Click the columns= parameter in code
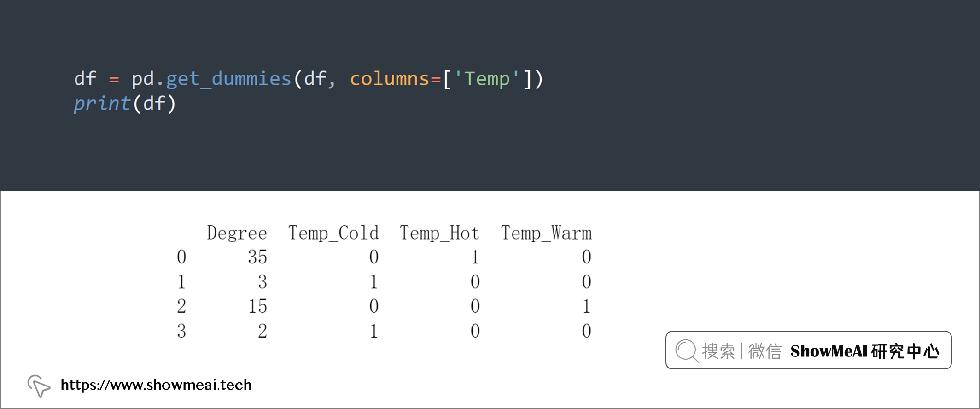Viewport: 980px width, 409px height. [395, 79]
